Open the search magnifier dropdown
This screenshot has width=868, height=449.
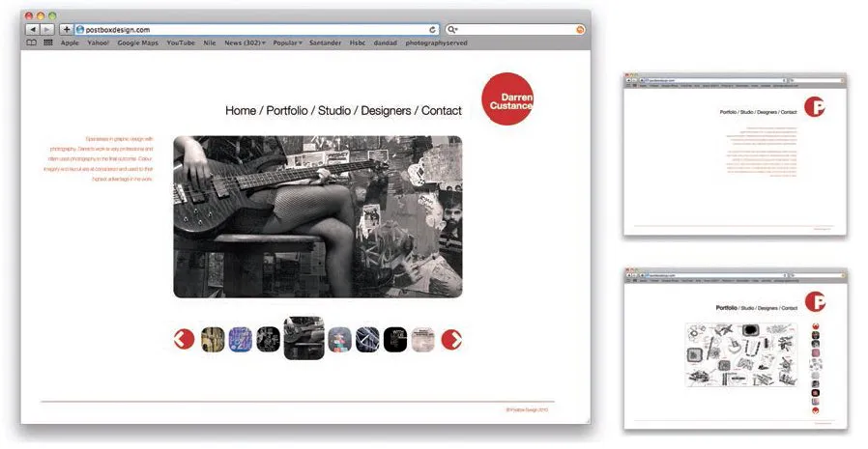click(452, 30)
